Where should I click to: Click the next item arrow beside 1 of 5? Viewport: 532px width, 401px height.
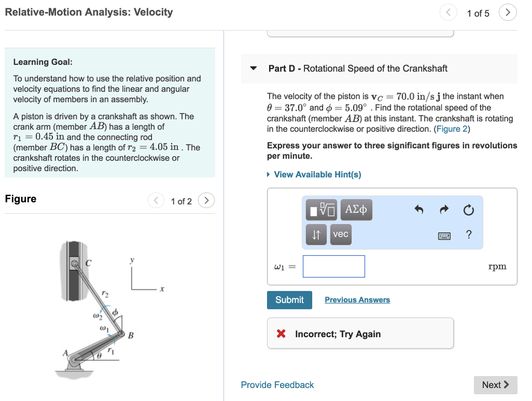pos(508,12)
